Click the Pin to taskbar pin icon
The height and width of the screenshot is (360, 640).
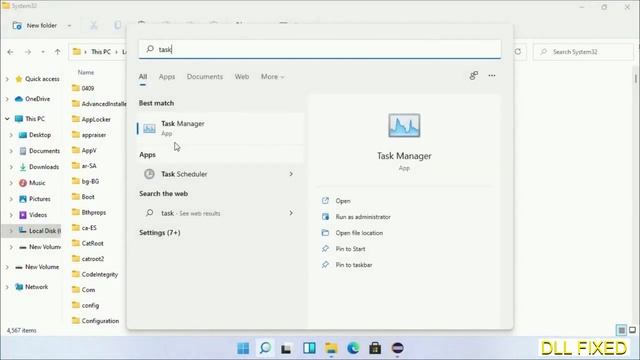coord(325,264)
